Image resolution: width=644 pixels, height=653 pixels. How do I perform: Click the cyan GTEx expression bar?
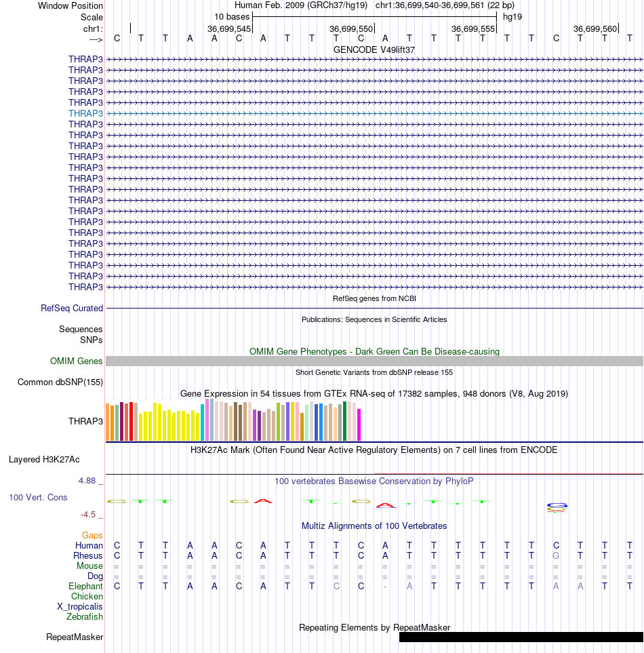pyautogui.click(x=202, y=422)
